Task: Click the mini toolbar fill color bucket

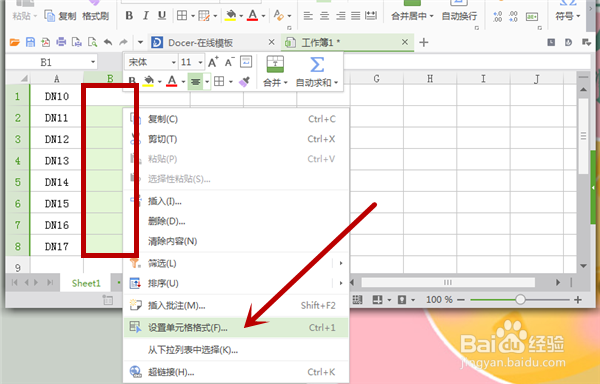Action: [148, 81]
